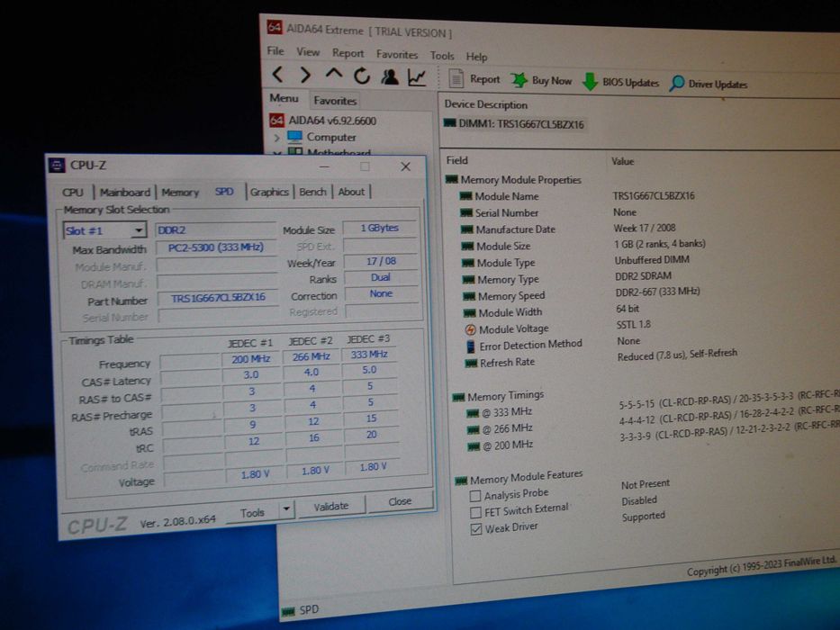Click the Memory Module Properties group icon
The height and width of the screenshot is (630, 840).
coord(452,179)
